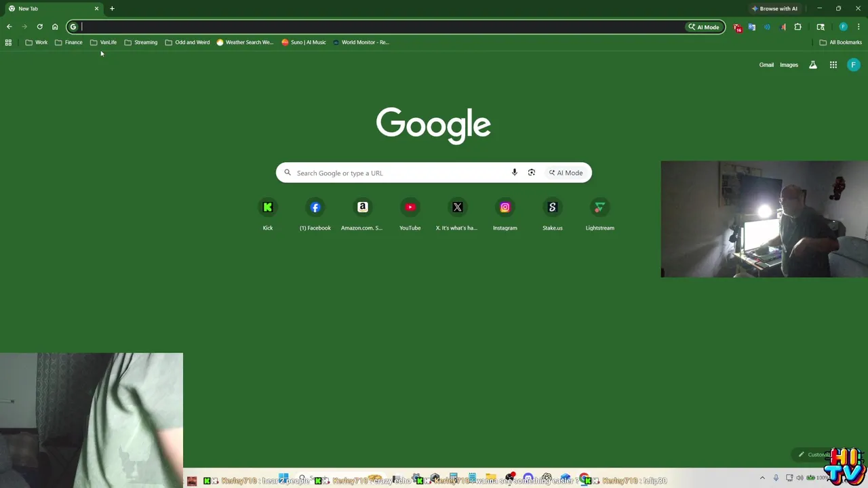Screen dimensions: 868x488
Task: Open the Finance bookmarks folder
Action: [x=68, y=42]
